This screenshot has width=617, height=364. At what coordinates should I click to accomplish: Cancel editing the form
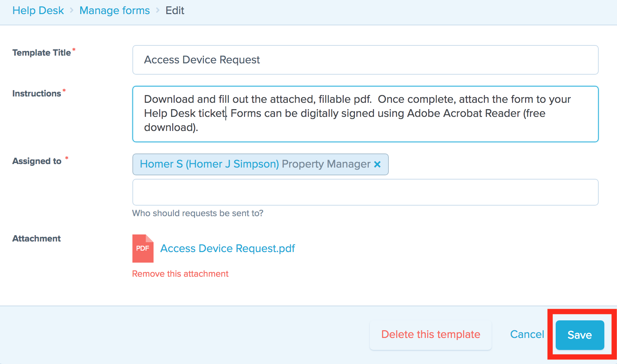[x=527, y=334]
